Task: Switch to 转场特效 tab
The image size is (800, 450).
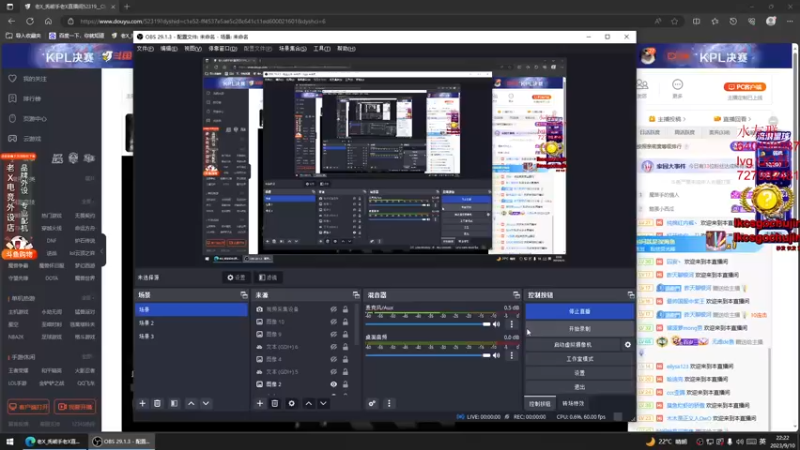Action: coord(573,404)
